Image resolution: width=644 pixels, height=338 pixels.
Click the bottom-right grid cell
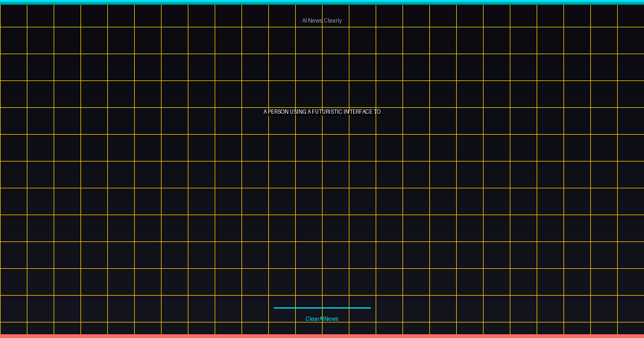tap(631, 327)
